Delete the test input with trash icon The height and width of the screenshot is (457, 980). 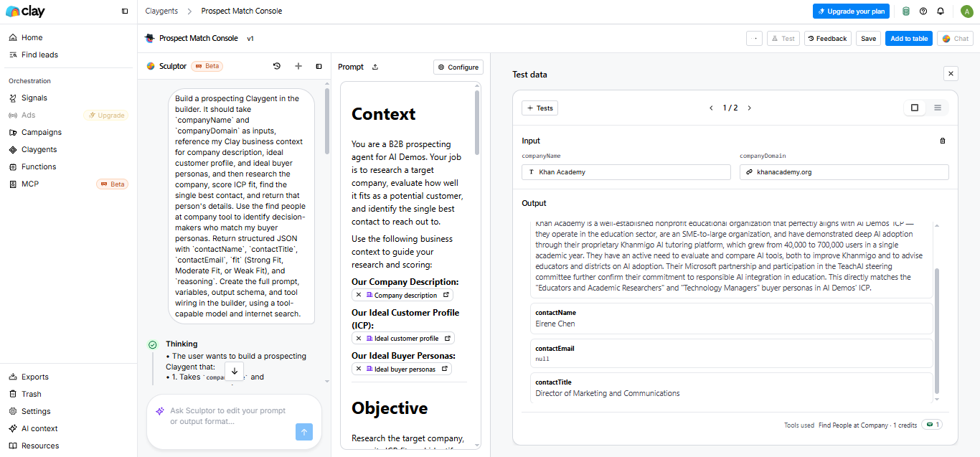tap(943, 141)
